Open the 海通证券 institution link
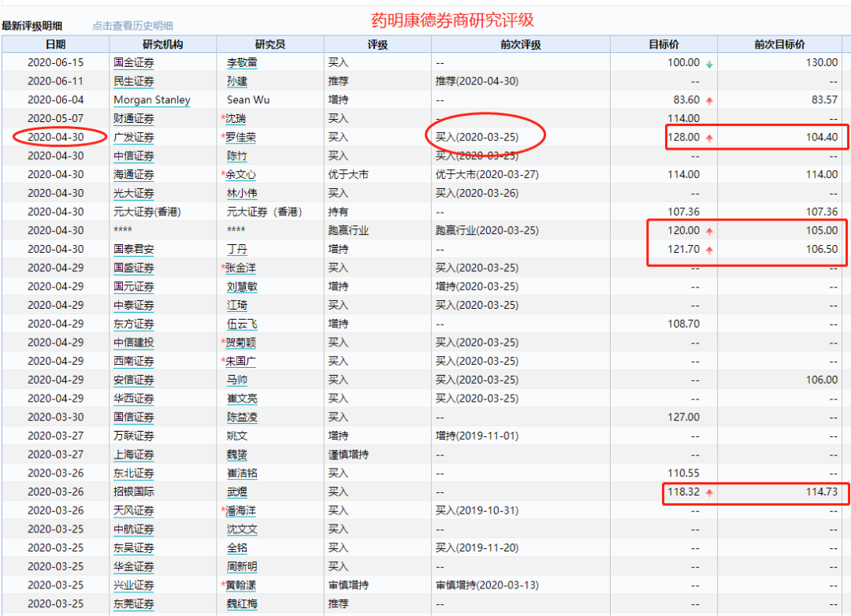Viewport: 851px width, 616px height. 133,175
